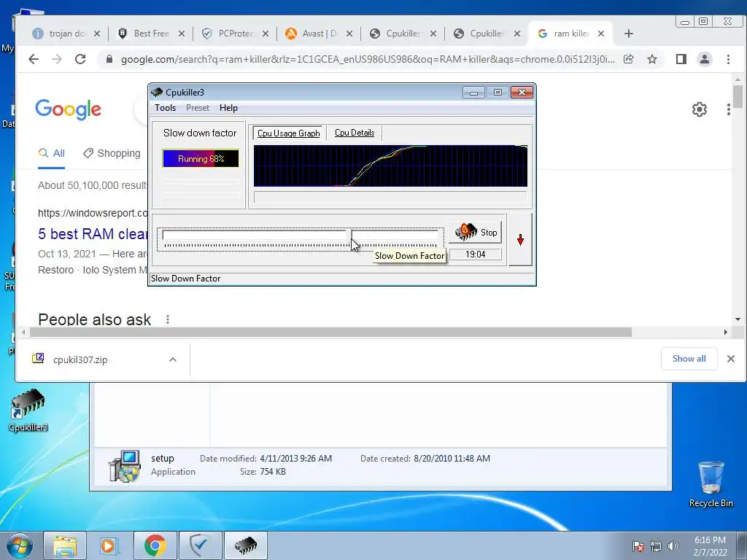Click the volume speaker tray icon
This screenshot has height=560, width=747.
pyautogui.click(x=673, y=546)
